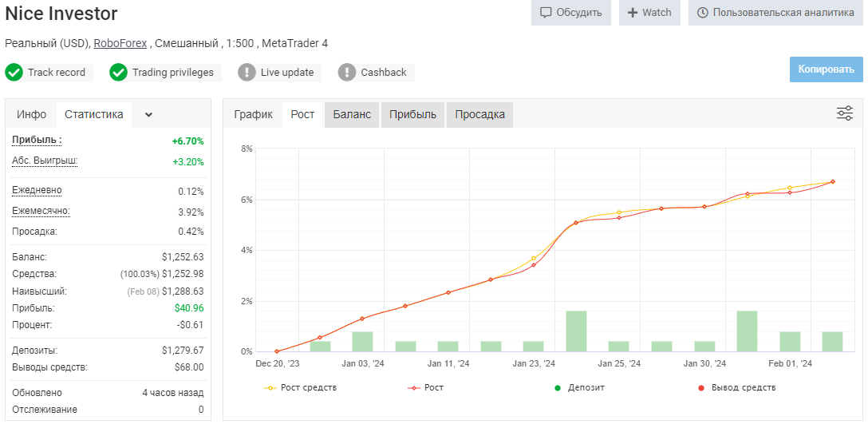Click the Копировать button
Screen dimensions: 868x436
point(826,69)
